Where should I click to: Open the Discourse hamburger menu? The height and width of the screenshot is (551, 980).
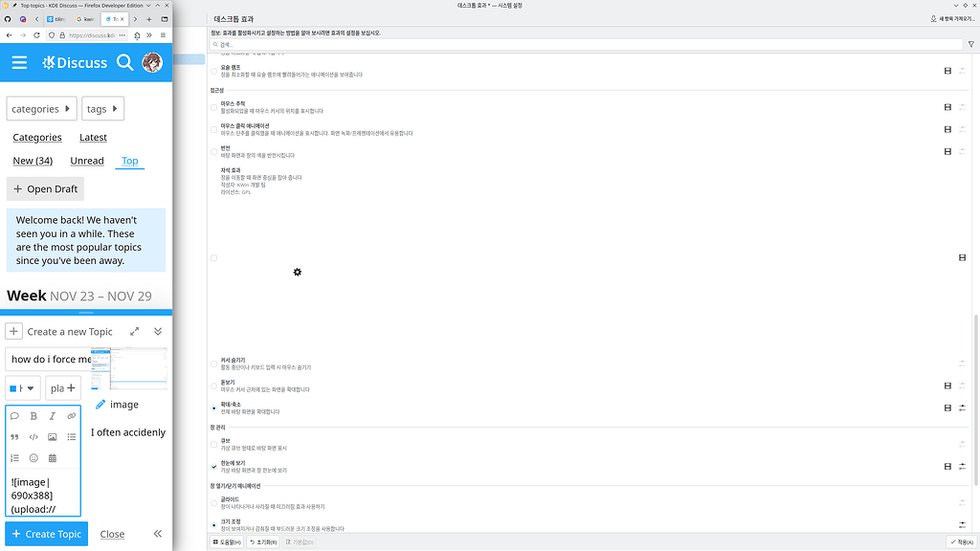point(19,62)
